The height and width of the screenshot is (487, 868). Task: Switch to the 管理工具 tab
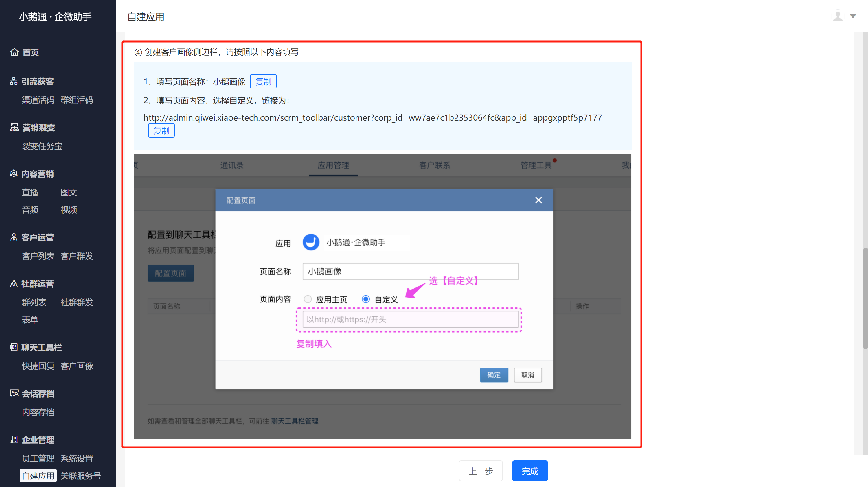pyautogui.click(x=536, y=165)
